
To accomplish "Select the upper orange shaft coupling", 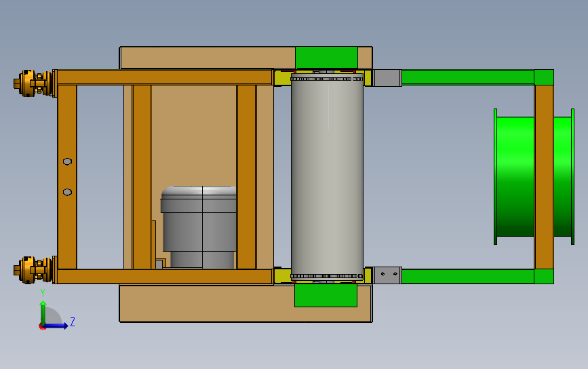I will tap(33, 83).
